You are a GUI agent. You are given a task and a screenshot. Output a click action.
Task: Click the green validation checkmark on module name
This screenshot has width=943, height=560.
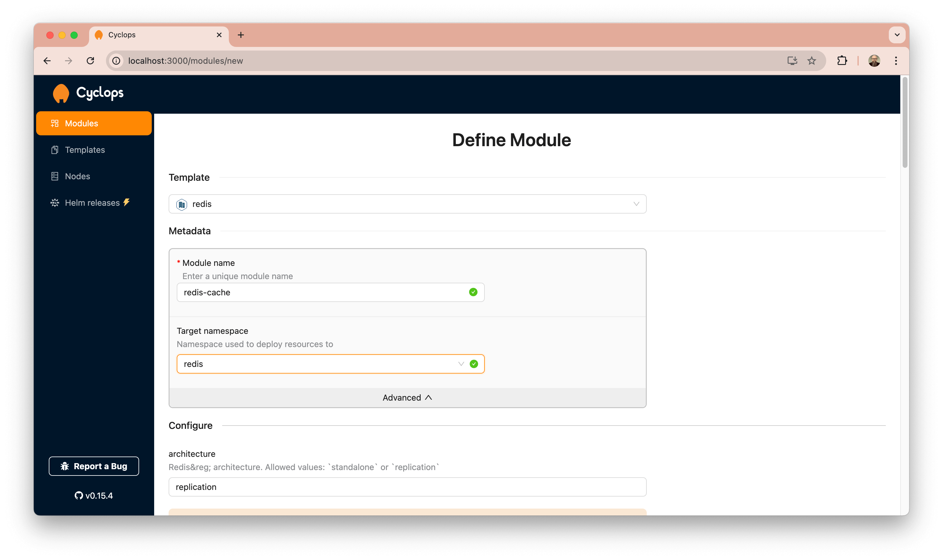(473, 292)
